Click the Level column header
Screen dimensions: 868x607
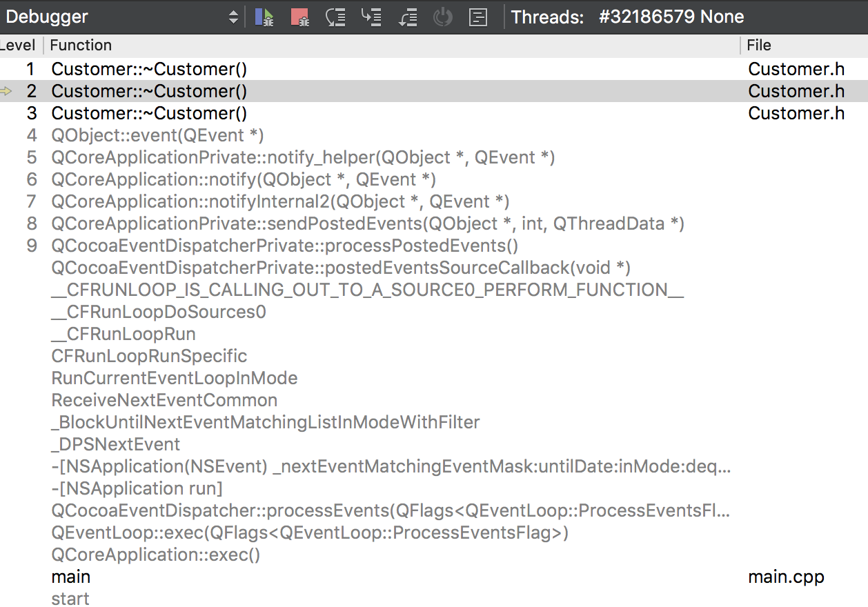[x=18, y=46]
